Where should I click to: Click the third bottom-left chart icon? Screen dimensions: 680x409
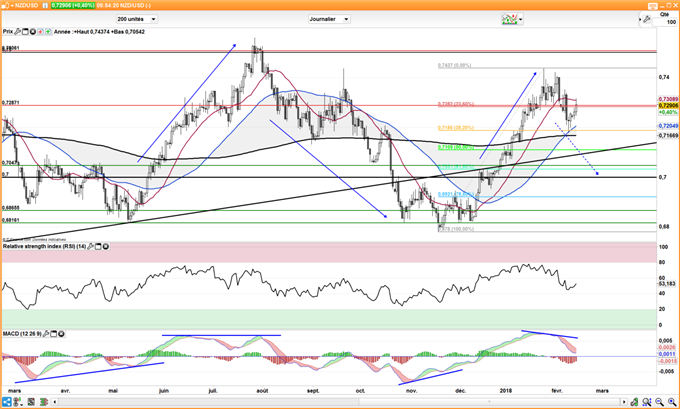[31, 402]
